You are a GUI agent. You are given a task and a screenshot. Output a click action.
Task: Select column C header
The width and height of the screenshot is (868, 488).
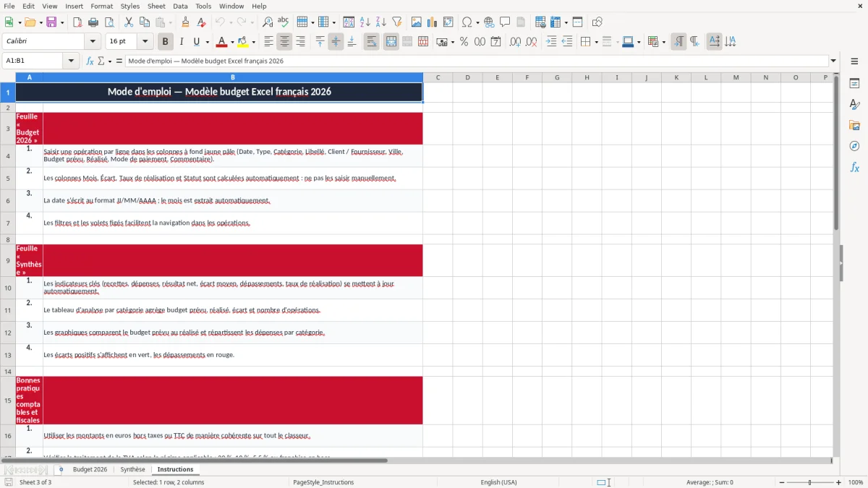pyautogui.click(x=438, y=77)
